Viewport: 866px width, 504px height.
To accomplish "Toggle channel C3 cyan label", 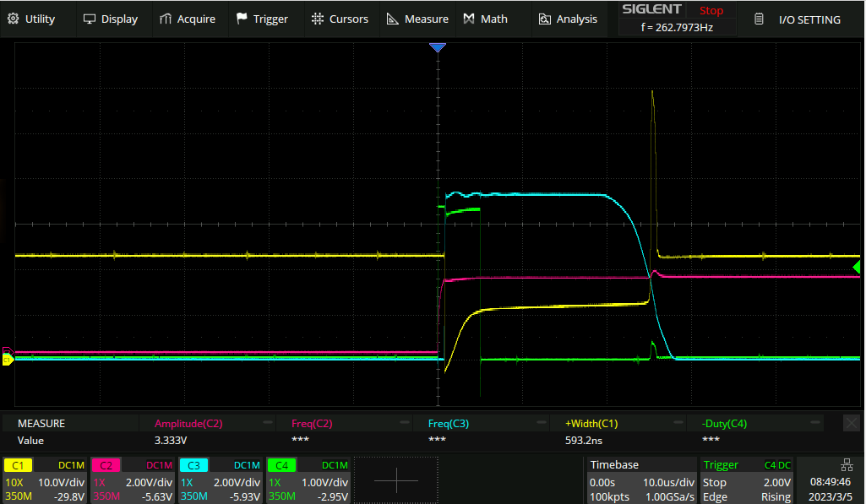I will (193, 465).
